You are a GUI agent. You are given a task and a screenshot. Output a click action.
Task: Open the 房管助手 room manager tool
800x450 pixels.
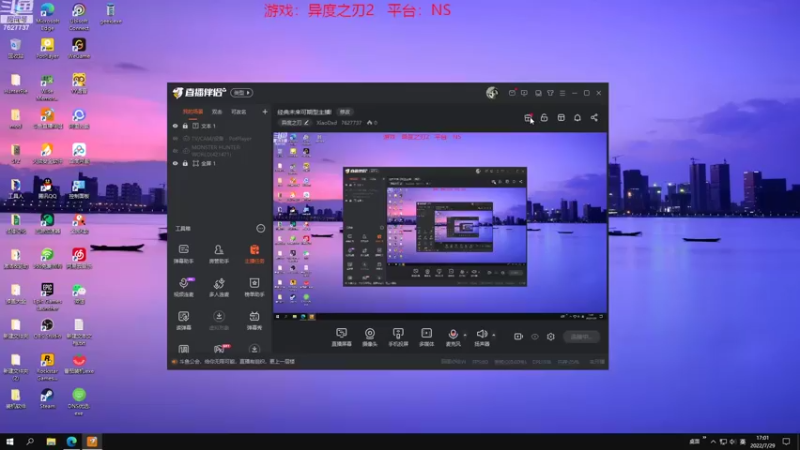click(x=219, y=253)
